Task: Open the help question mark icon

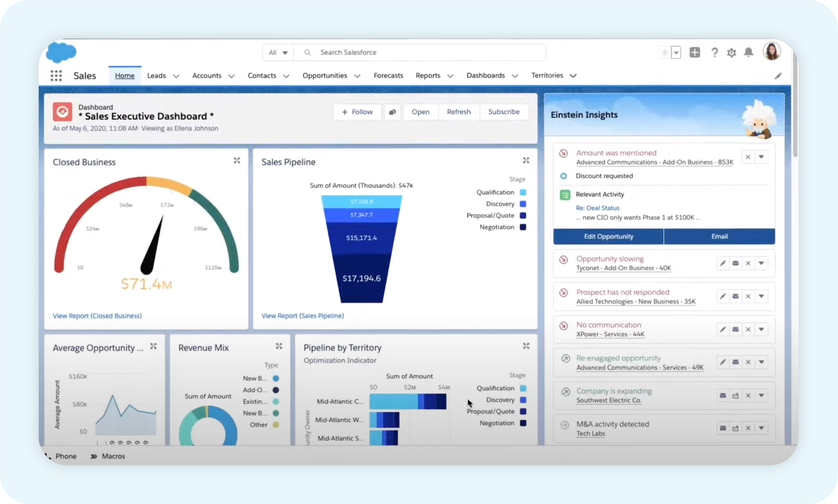Action: [x=714, y=53]
